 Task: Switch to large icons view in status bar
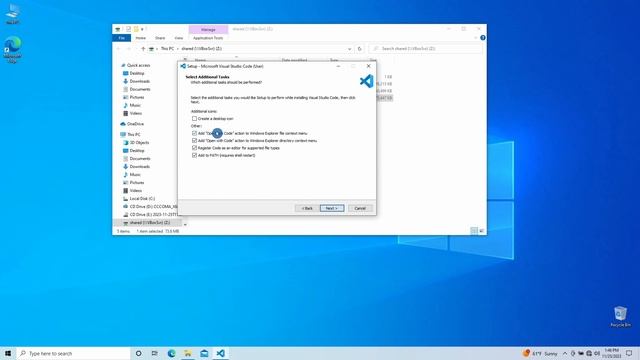click(482, 231)
